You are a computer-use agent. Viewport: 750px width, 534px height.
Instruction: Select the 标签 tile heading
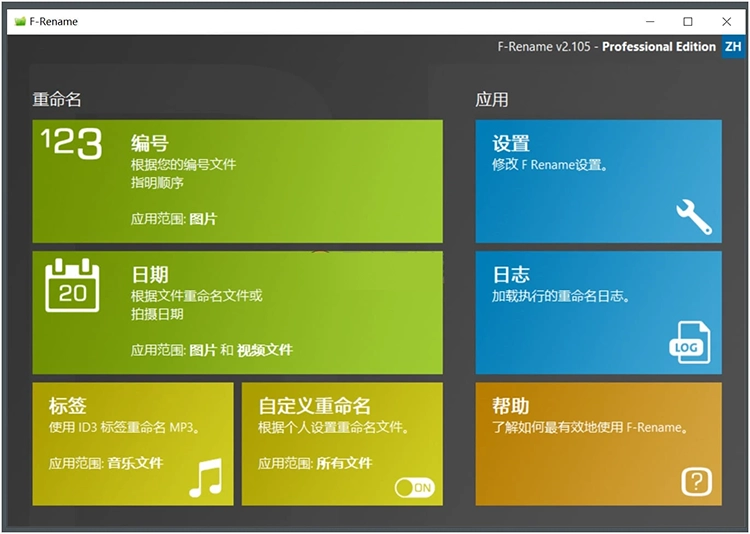coord(68,406)
